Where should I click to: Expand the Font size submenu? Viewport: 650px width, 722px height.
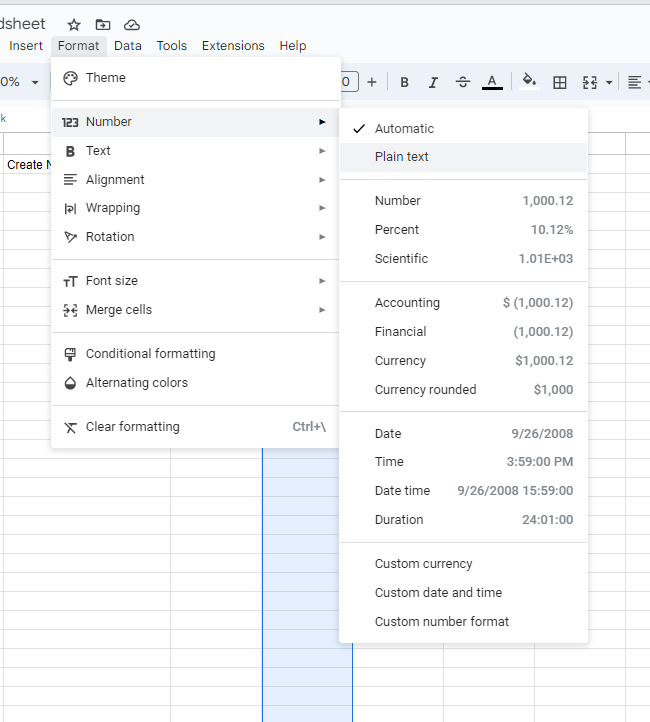pyautogui.click(x=196, y=281)
